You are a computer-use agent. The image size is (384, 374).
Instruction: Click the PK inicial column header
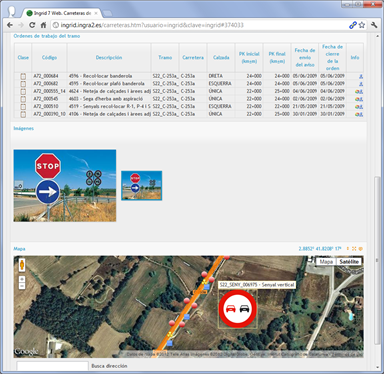point(249,57)
